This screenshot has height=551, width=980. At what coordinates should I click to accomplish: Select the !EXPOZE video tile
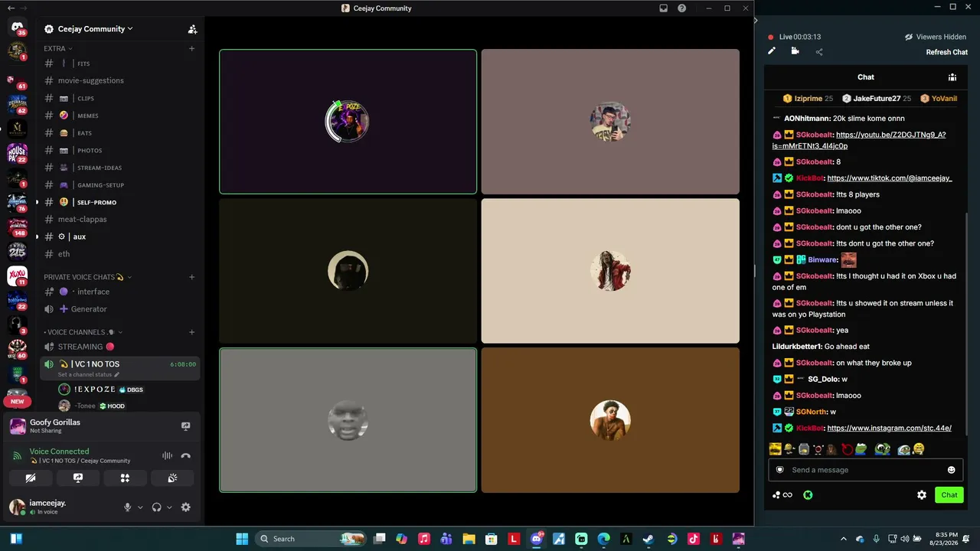(x=348, y=122)
